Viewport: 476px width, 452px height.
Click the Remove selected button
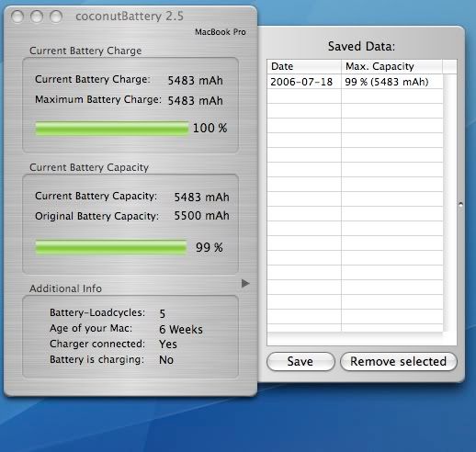pyautogui.click(x=398, y=361)
